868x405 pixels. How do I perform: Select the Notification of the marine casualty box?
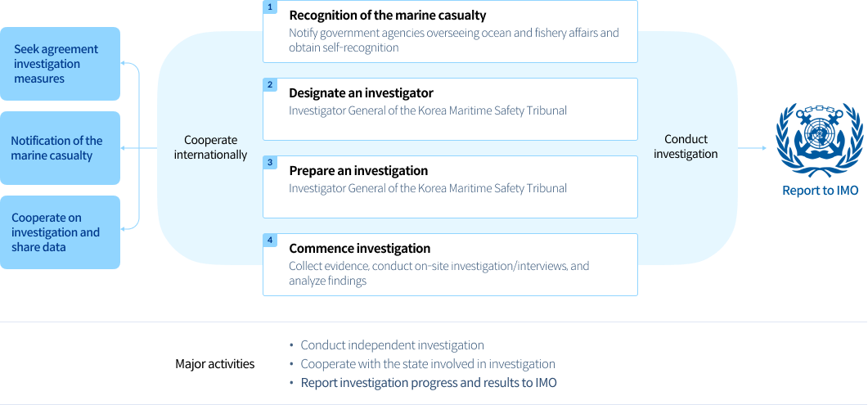61,148
